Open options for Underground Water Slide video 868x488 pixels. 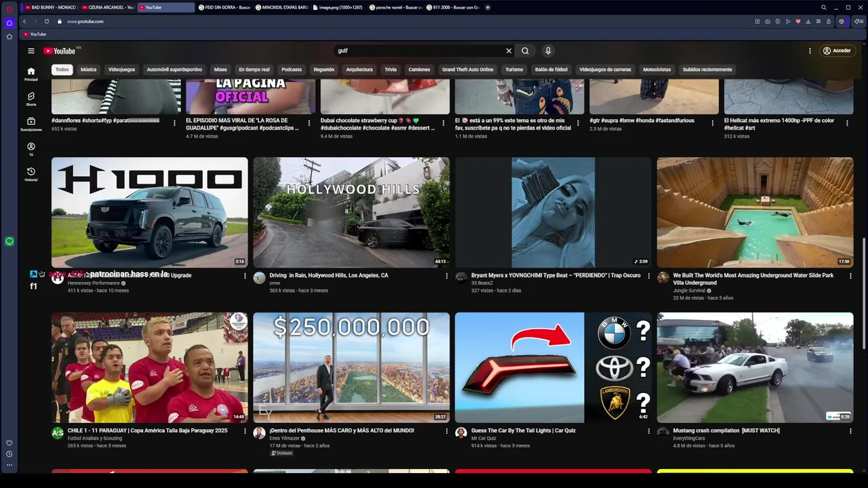pos(850,276)
